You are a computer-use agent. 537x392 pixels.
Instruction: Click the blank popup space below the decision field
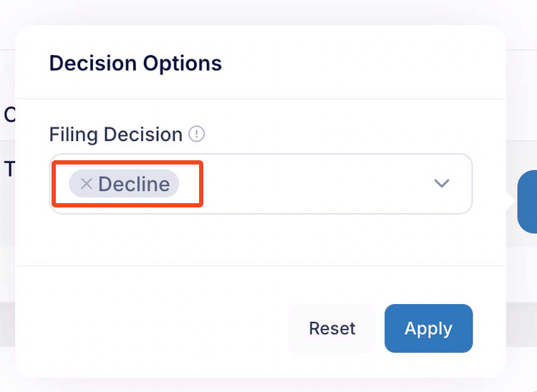coord(261,240)
